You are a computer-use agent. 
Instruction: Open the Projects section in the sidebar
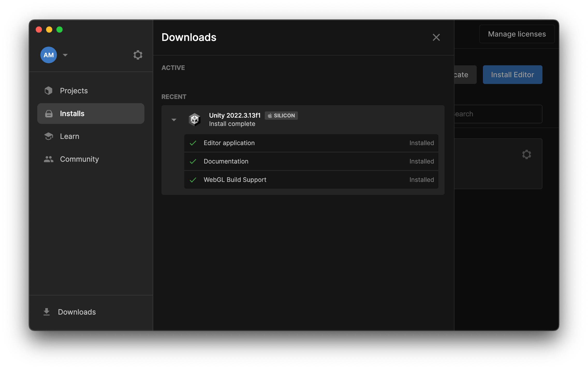point(73,90)
